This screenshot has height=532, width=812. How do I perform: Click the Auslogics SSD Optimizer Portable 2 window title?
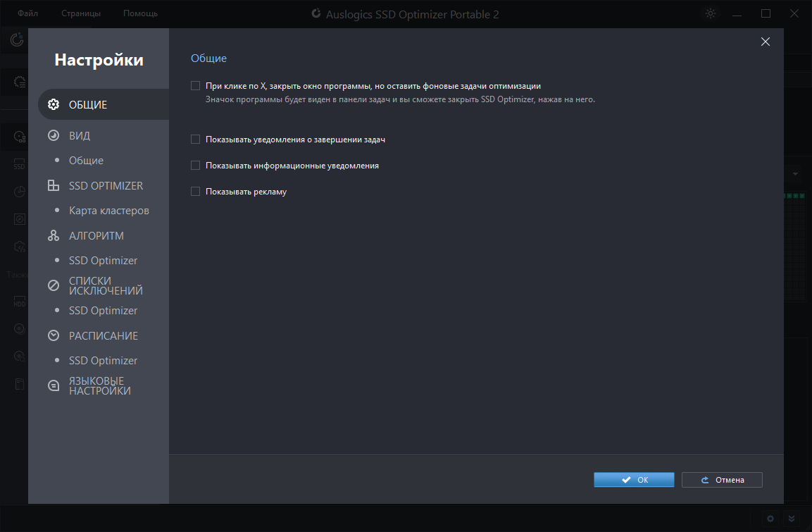pyautogui.click(x=412, y=14)
